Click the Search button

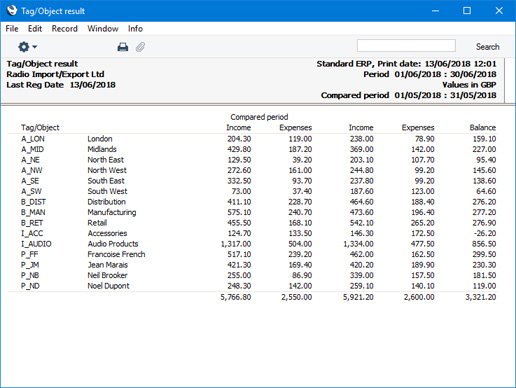tap(488, 47)
